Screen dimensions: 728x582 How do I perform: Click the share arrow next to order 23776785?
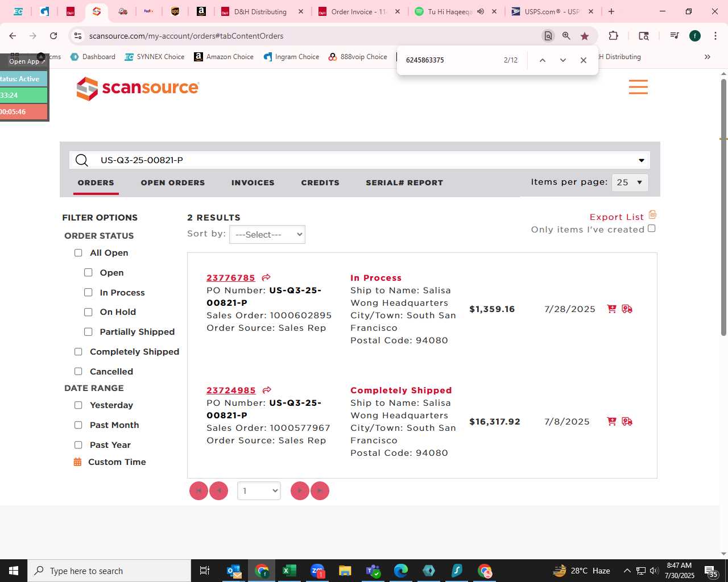point(266,277)
